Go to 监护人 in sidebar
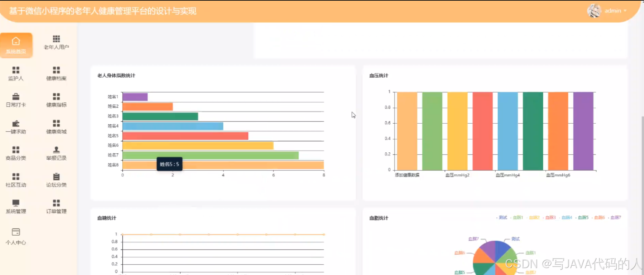644x275 pixels. click(16, 74)
